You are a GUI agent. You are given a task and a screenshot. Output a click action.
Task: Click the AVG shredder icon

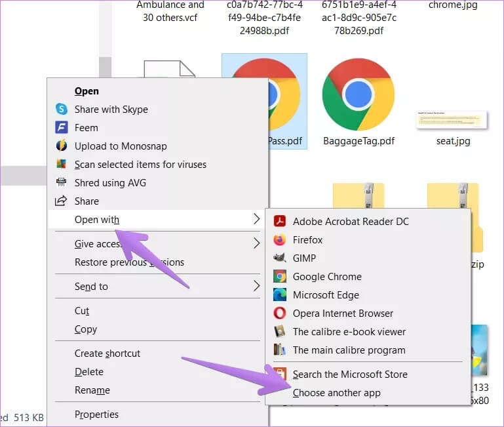coord(61,182)
